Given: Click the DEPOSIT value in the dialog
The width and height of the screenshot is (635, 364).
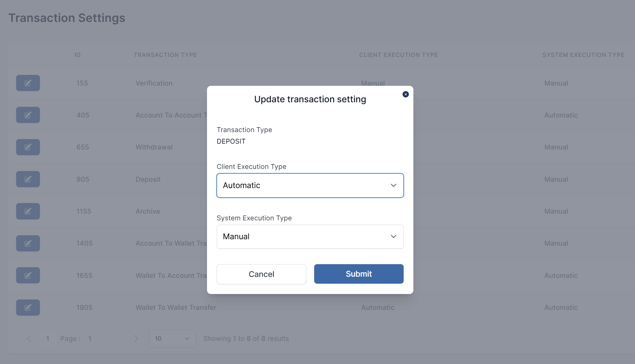Looking at the screenshot, I should pyautogui.click(x=231, y=142).
